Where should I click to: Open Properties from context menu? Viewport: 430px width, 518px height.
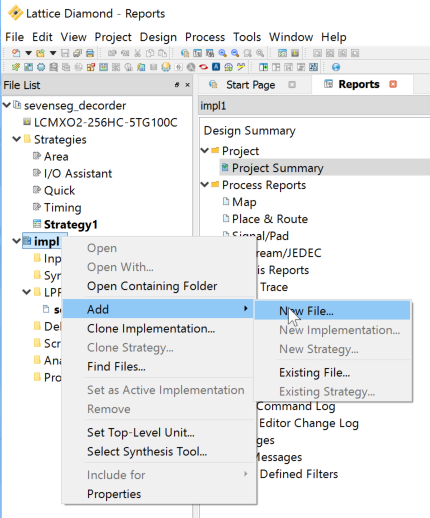159,494
